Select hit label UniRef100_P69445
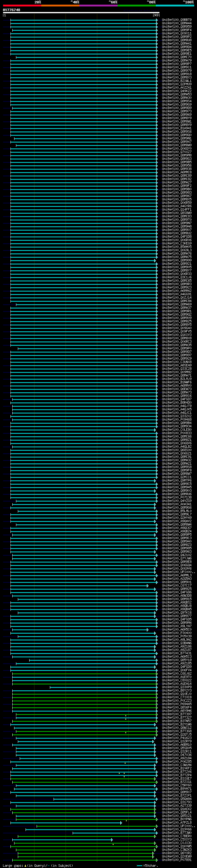The width and height of the screenshot is (197, 868). 177,704
